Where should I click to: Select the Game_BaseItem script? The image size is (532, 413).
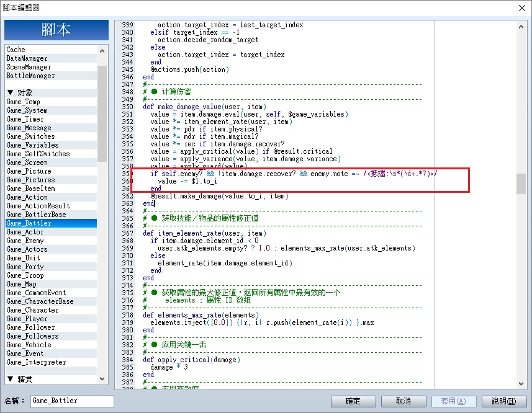click(x=52, y=189)
